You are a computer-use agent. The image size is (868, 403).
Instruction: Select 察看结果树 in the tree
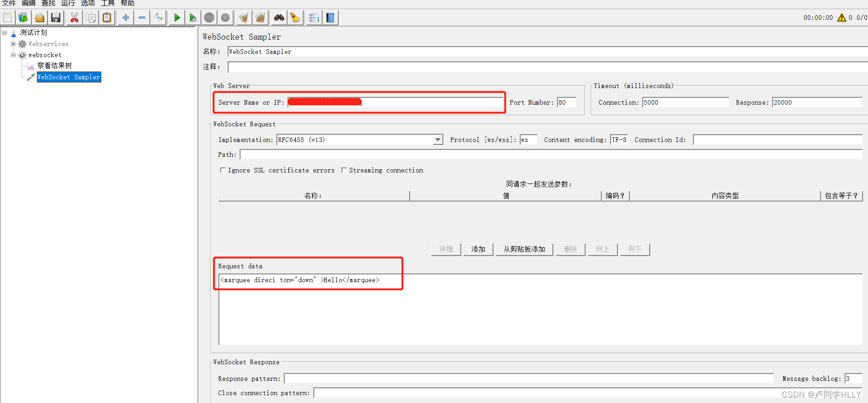(54, 66)
